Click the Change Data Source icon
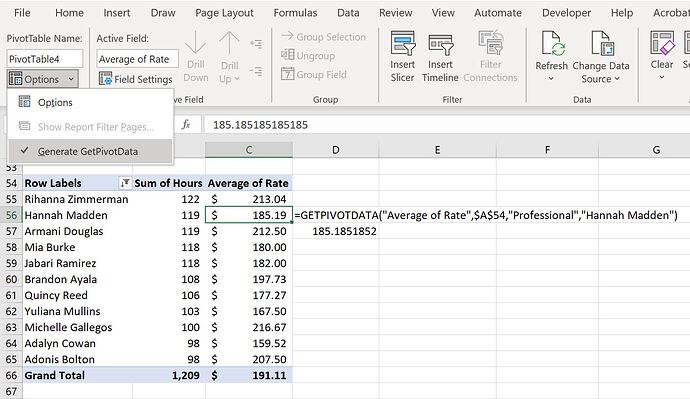The height and width of the screenshot is (399, 690). pos(601,44)
